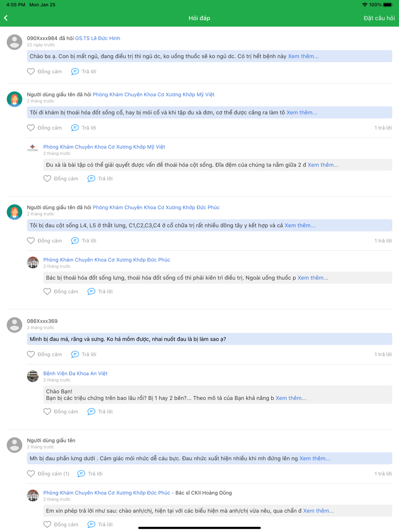Reply icon on lower back pain question
Screen dimensions: 399x532
click(x=81, y=474)
